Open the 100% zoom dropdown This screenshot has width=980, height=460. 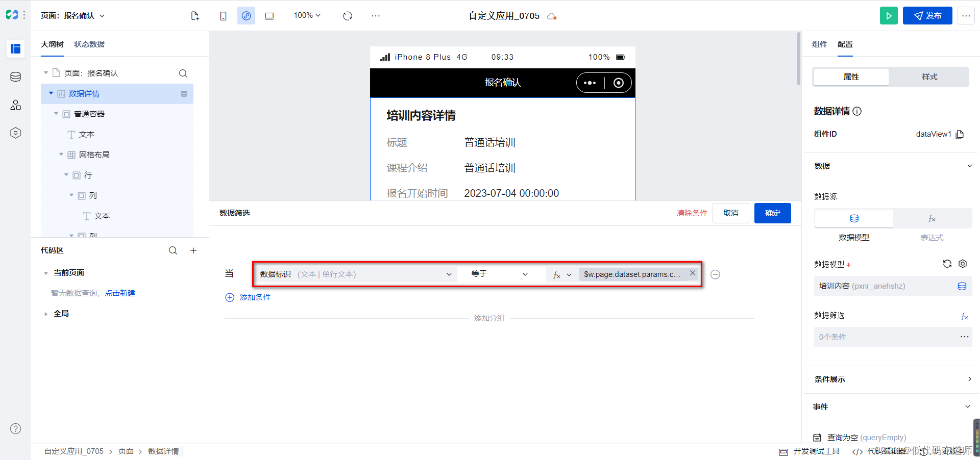(x=307, y=15)
